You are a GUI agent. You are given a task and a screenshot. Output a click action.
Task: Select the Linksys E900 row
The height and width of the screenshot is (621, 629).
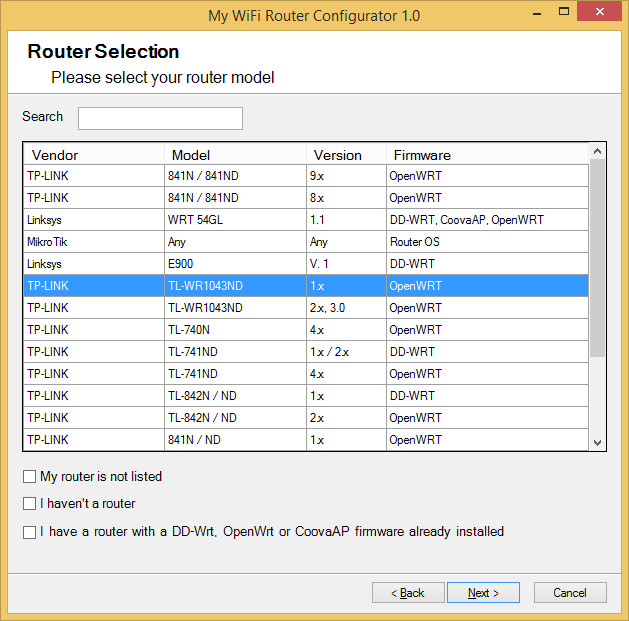point(306,264)
